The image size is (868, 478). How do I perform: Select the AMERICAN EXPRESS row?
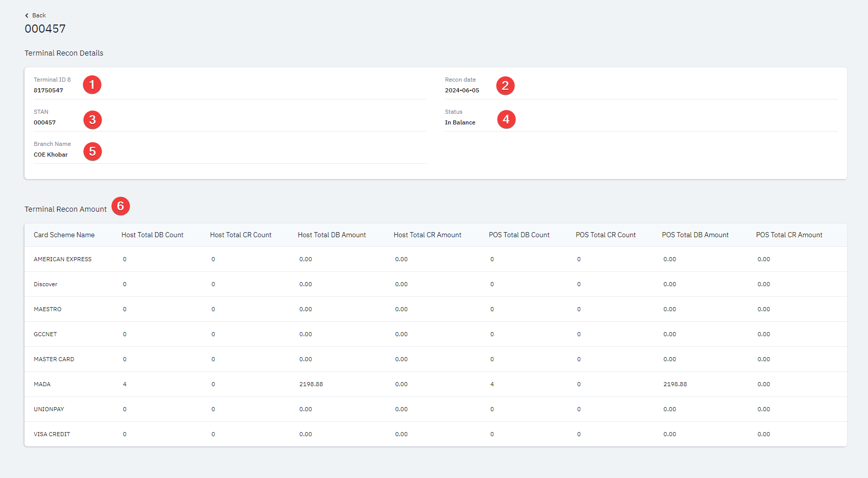63,260
